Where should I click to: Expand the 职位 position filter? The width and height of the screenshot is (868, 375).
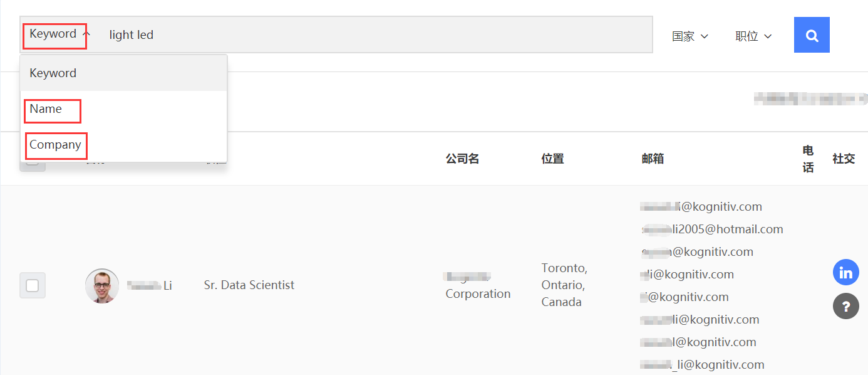tap(753, 36)
